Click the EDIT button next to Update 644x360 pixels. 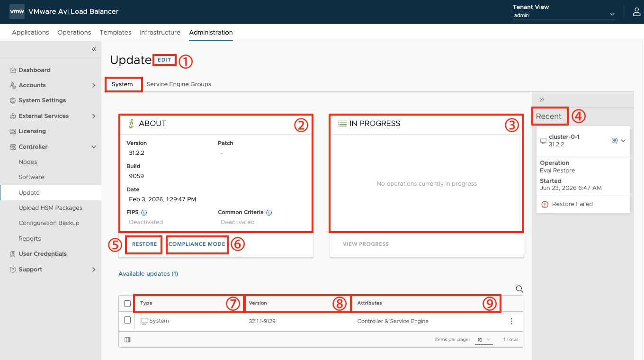164,60
